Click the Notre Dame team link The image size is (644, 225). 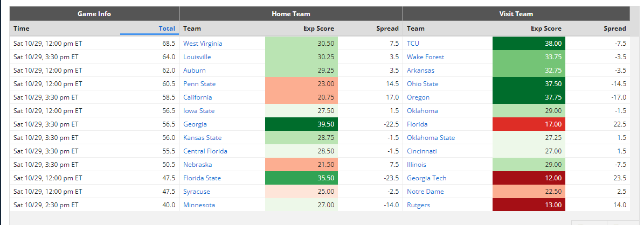click(424, 191)
